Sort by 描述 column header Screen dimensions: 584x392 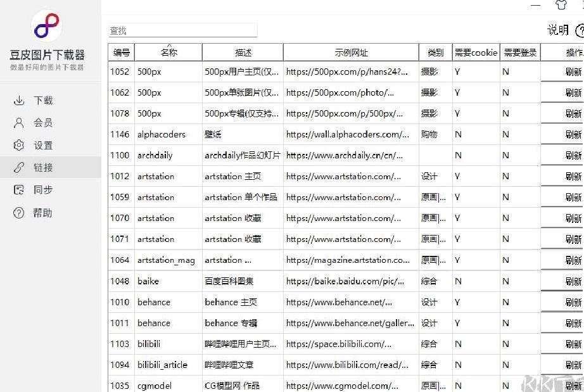point(243,53)
